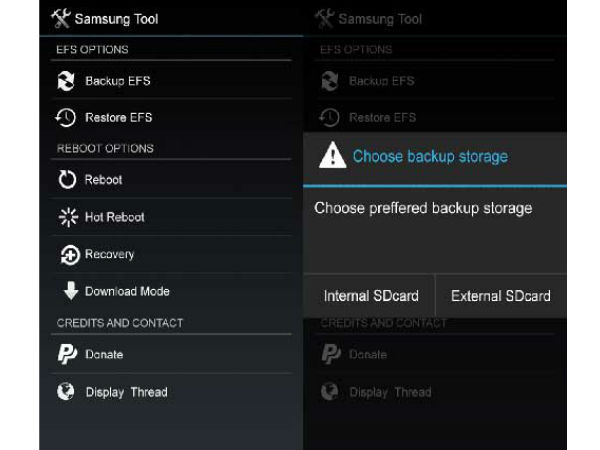Open the Recovery menu entry

(110, 254)
